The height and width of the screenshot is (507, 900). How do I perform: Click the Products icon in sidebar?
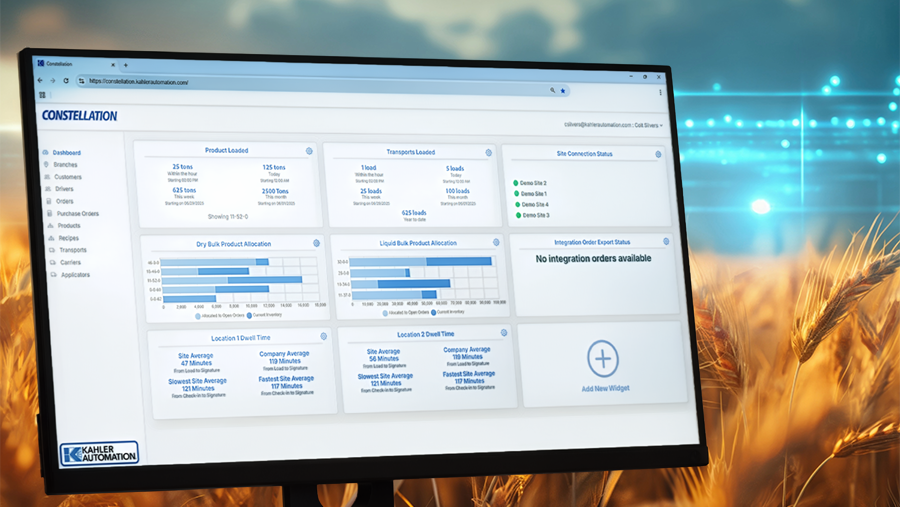coord(51,226)
